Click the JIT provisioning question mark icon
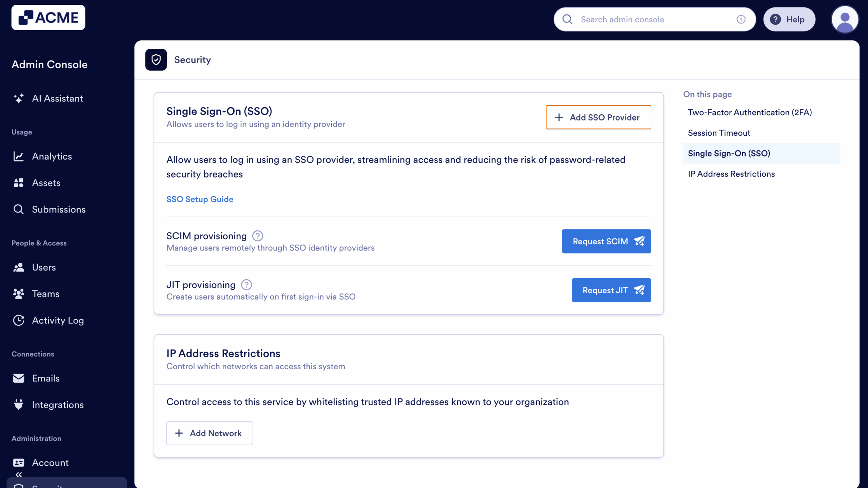Image resolution: width=868 pixels, height=488 pixels. [246, 284]
